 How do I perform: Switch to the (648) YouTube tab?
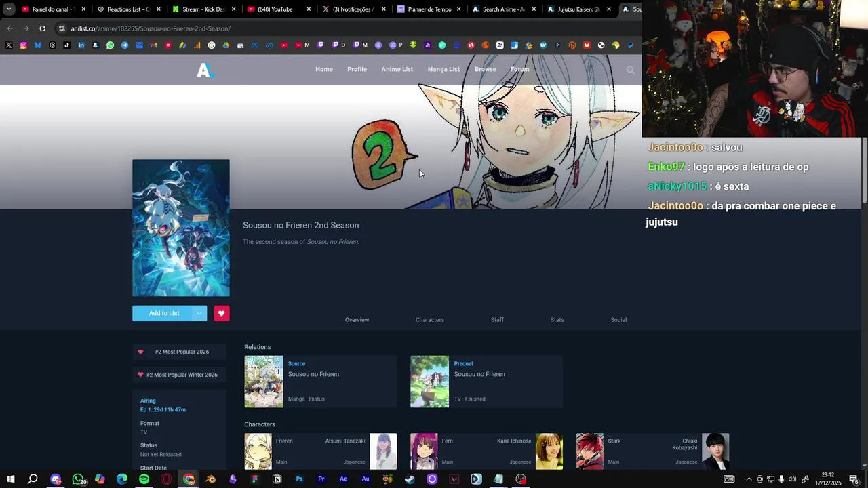pos(279,9)
